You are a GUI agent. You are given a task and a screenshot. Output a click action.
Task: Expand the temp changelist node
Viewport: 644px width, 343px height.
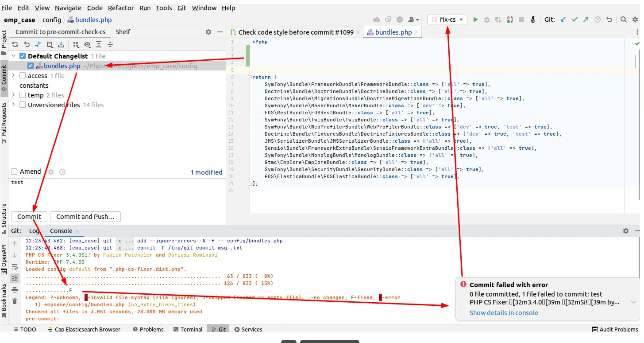point(14,95)
